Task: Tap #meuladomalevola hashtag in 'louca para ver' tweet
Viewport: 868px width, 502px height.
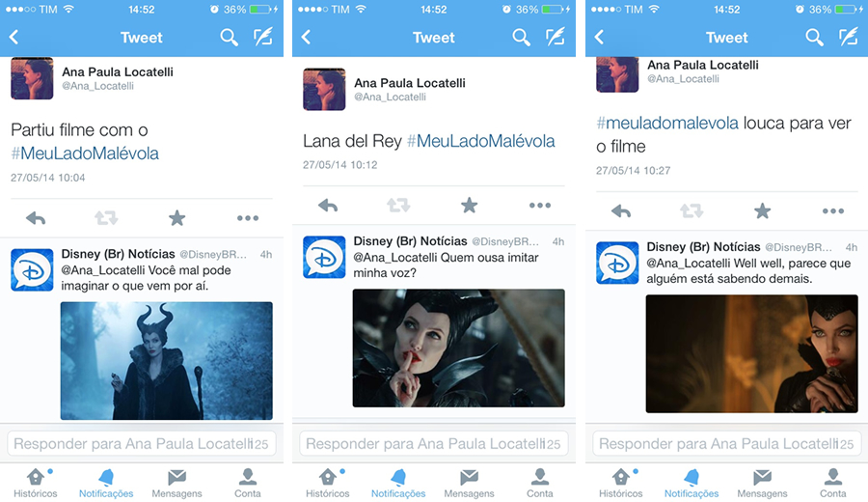Action: (x=667, y=123)
